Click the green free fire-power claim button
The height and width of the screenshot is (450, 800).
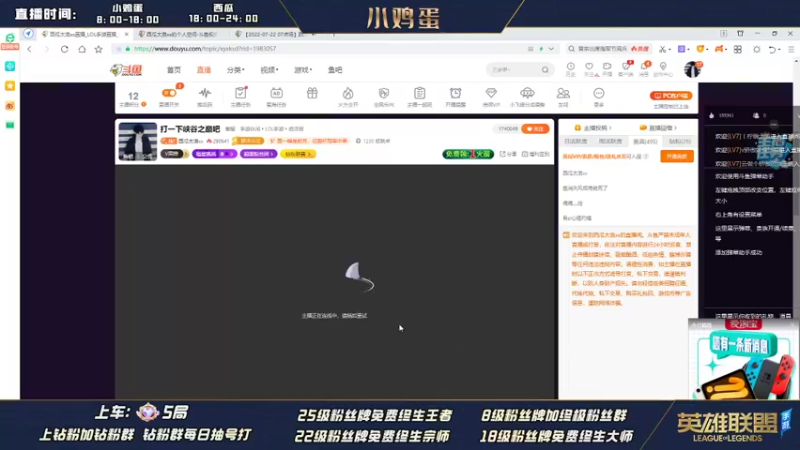click(x=468, y=154)
